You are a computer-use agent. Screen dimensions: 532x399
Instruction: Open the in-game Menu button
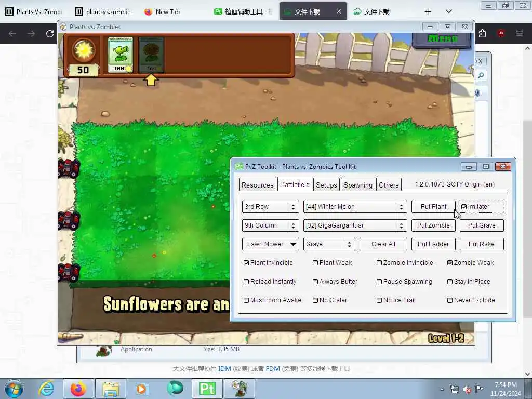click(442, 39)
